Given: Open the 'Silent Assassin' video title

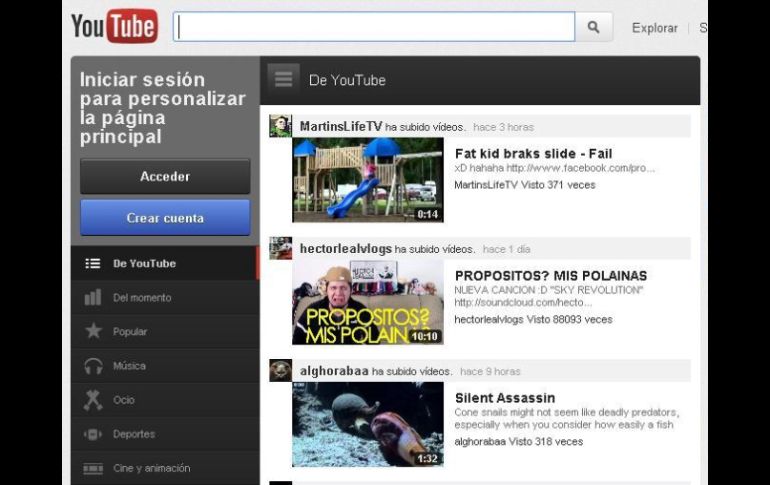Looking at the screenshot, I should tap(505, 398).
